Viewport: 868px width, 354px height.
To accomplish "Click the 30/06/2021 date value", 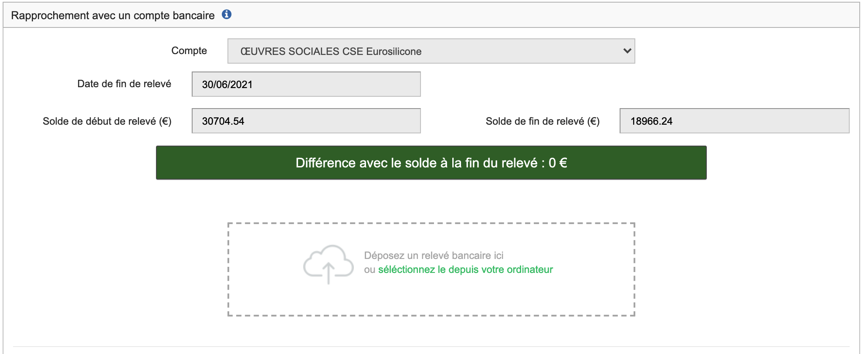I will (227, 85).
